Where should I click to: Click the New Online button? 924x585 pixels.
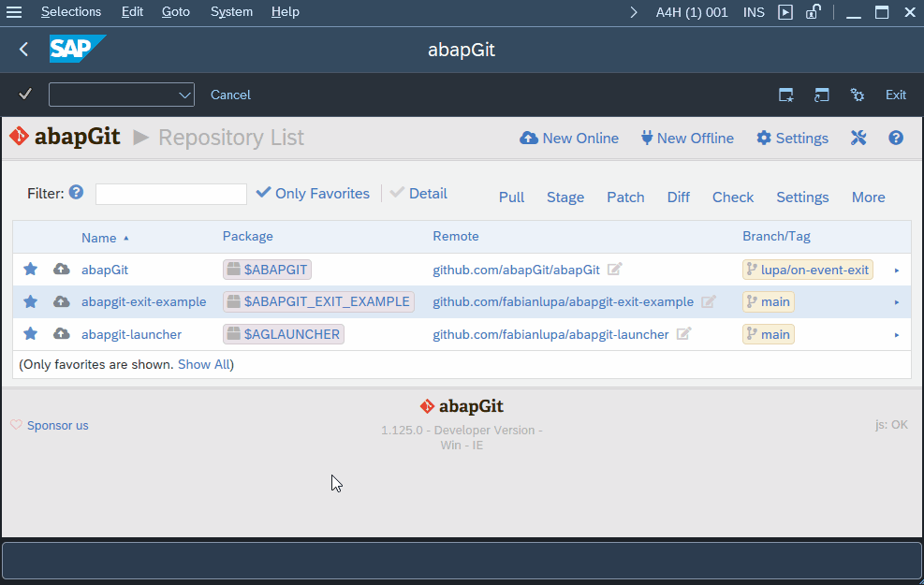[569, 139]
